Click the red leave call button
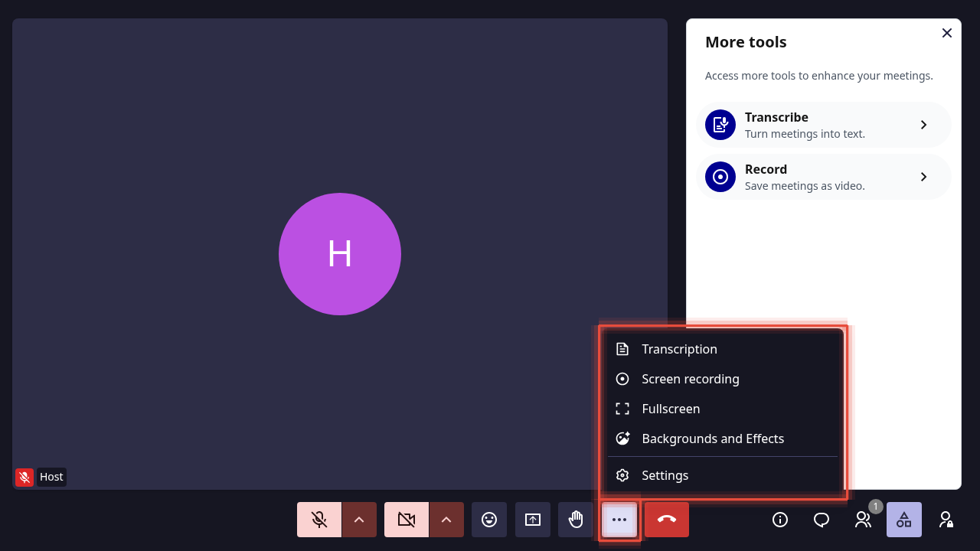 (x=667, y=520)
